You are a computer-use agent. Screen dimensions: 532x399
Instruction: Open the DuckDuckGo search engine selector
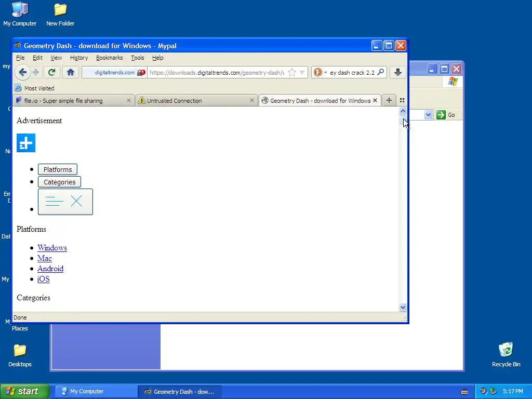pos(320,72)
